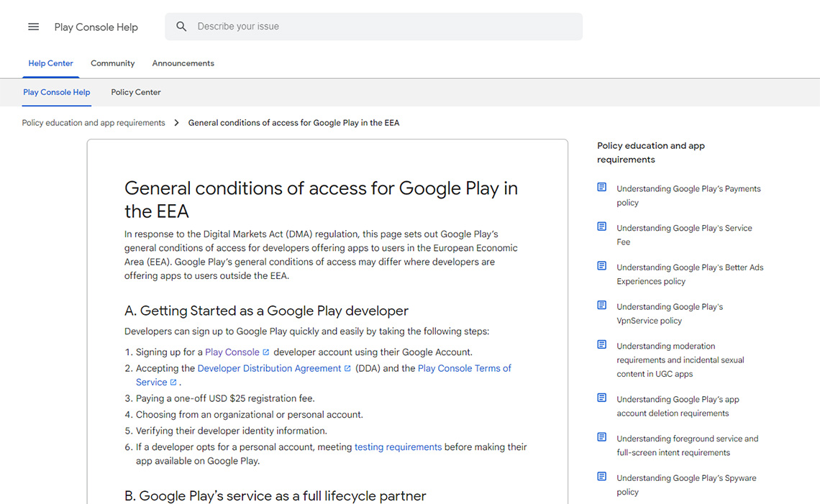Click the article icon beside Better Ads Experiences
Screen dimensions: 820x504
(602, 265)
